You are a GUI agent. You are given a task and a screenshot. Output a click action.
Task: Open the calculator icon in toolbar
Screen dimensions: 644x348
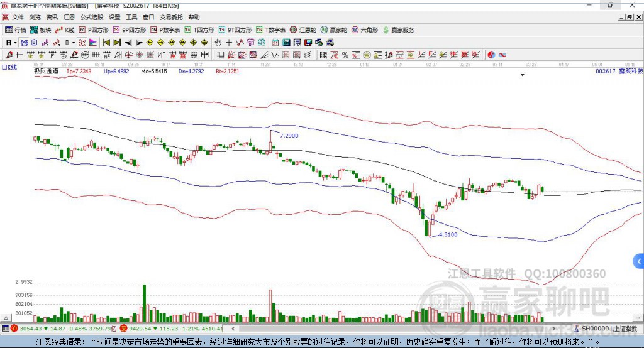pyautogui.click(x=287, y=43)
